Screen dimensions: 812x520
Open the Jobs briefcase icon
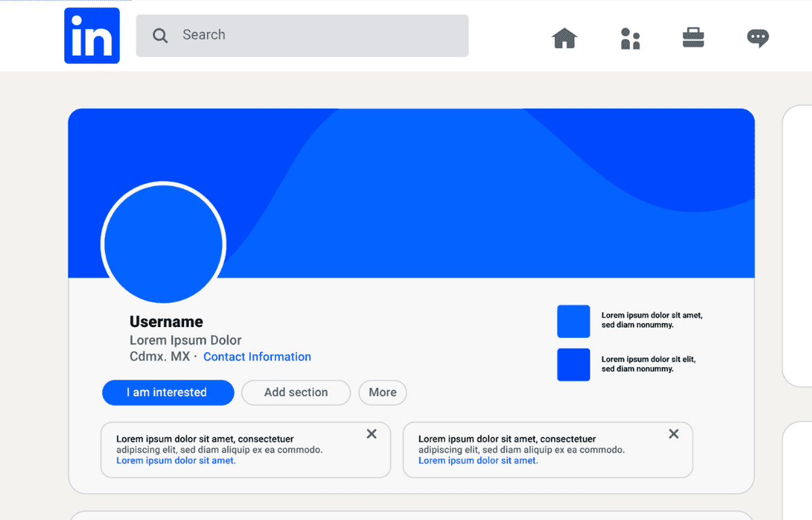tap(693, 39)
